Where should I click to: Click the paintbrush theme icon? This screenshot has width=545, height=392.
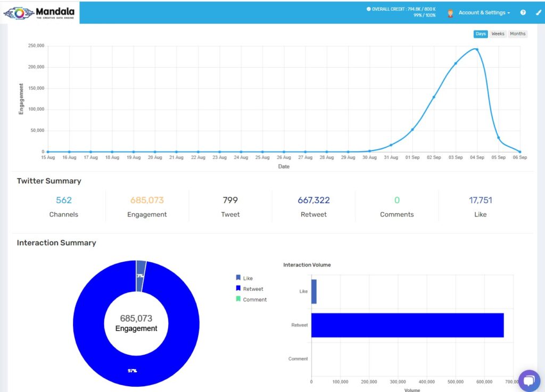[538, 12]
